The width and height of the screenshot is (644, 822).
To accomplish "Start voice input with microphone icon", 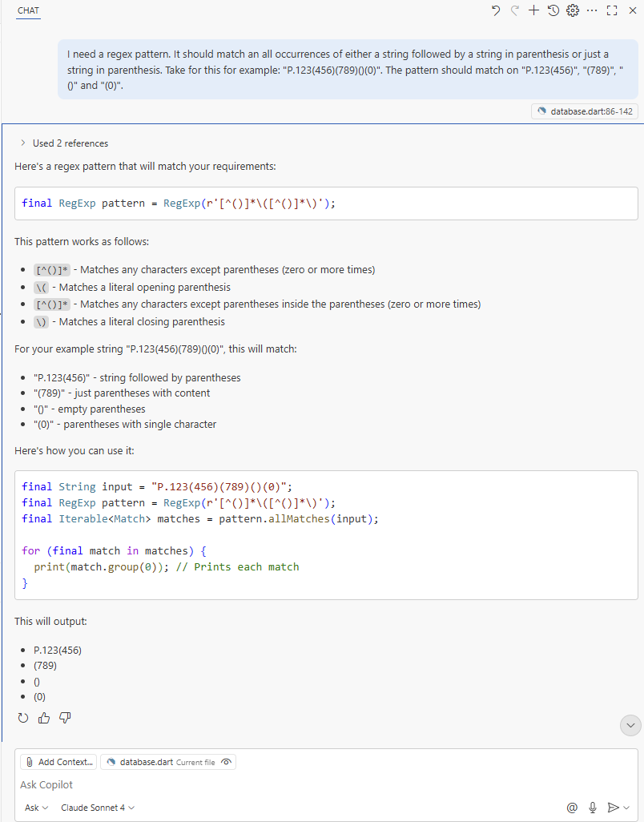I will click(x=593, y=808).
